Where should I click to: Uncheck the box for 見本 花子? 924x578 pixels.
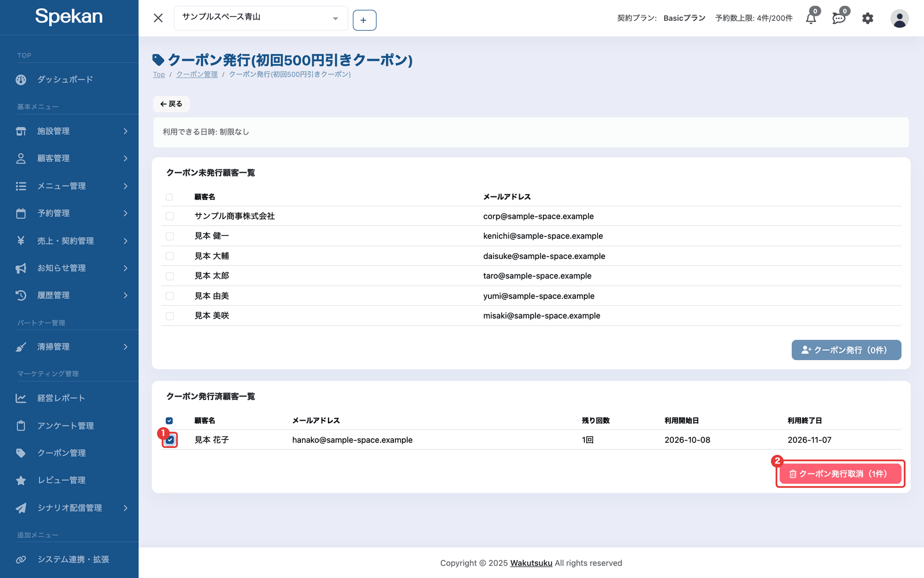pos(170,440)
